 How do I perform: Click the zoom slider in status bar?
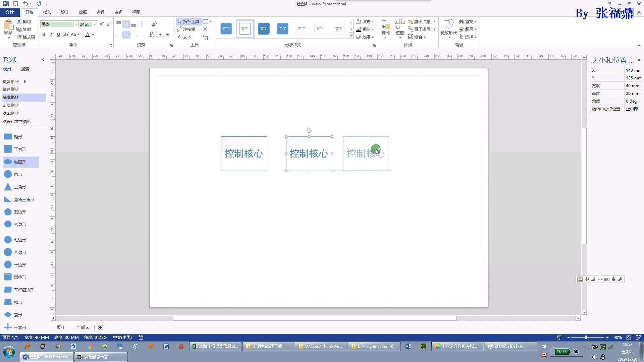(586, 338)
